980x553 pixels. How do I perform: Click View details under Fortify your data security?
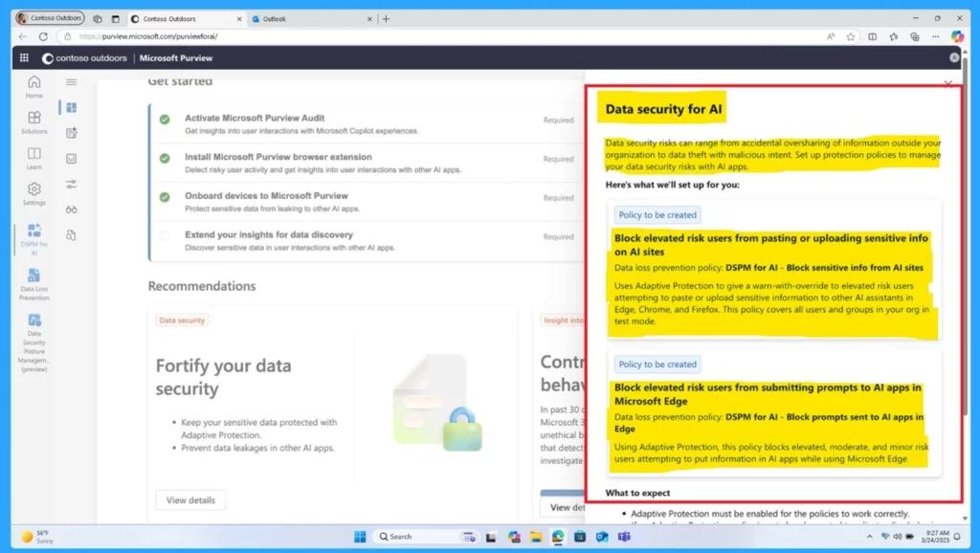pos(190,499)
